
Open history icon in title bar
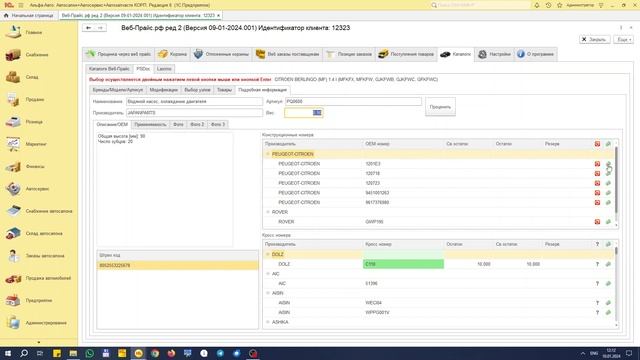tap(548, 5)
